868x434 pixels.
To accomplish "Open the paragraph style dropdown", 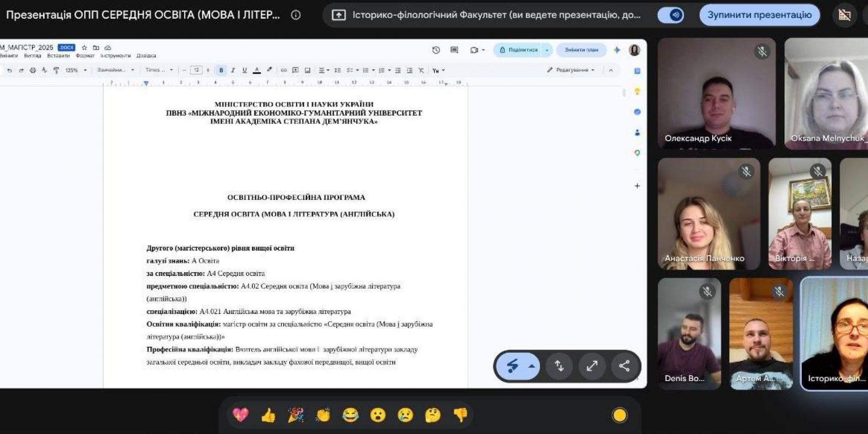I will click(x=116, y=70).
